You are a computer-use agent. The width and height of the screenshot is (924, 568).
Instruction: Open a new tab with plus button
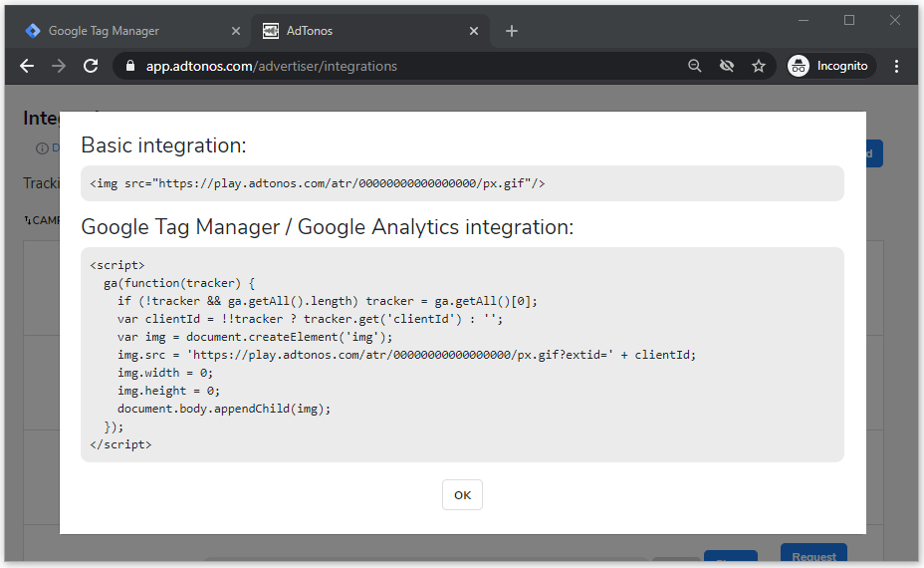click(512, 31)
